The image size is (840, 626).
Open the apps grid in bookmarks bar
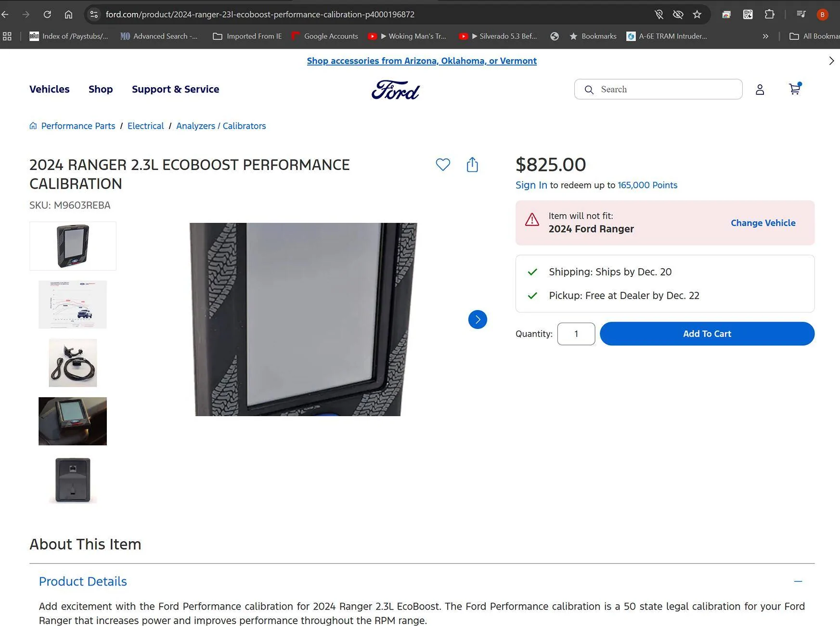coord(7,36)
